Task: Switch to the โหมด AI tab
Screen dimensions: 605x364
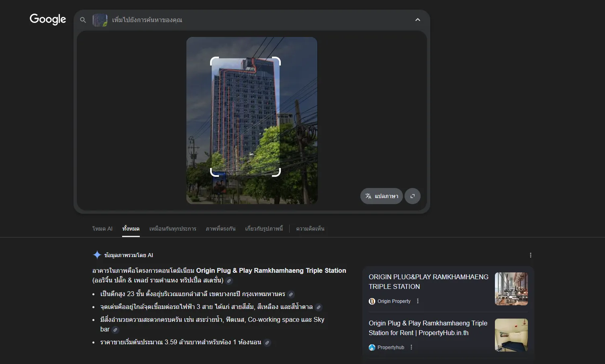Action: [102, 229]
